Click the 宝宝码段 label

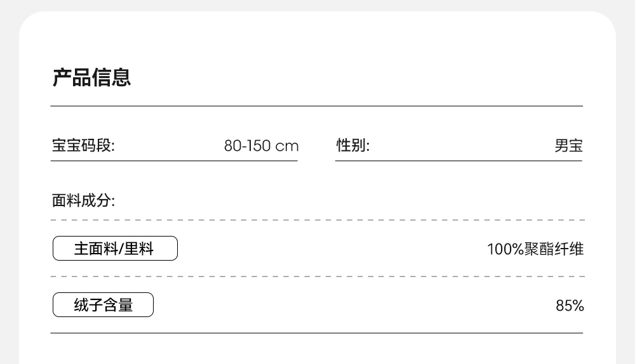pyautogui.click(x=83, y=146)
